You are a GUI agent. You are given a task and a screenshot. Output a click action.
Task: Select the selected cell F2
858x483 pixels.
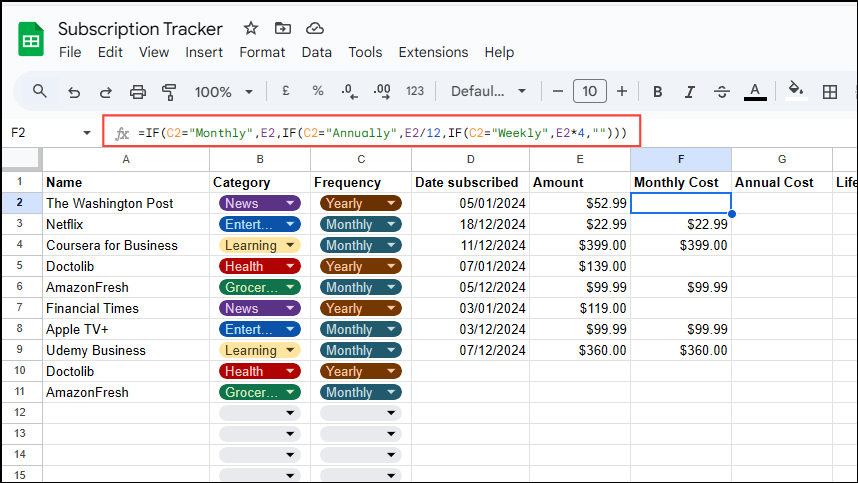point(681,203)
